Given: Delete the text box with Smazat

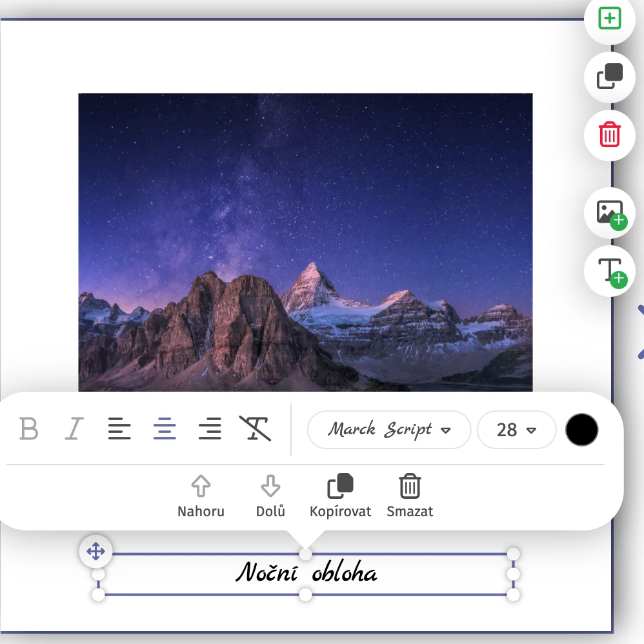Looking at the screenshot, I should point(410,496).
